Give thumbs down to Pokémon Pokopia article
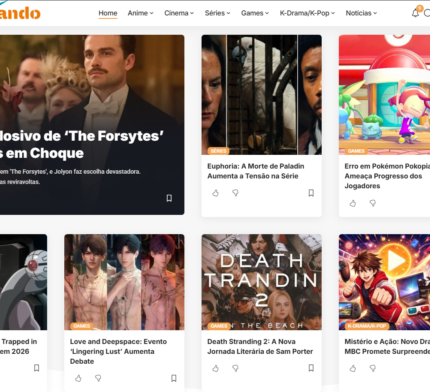430x392 pixels. pos(373,203)
